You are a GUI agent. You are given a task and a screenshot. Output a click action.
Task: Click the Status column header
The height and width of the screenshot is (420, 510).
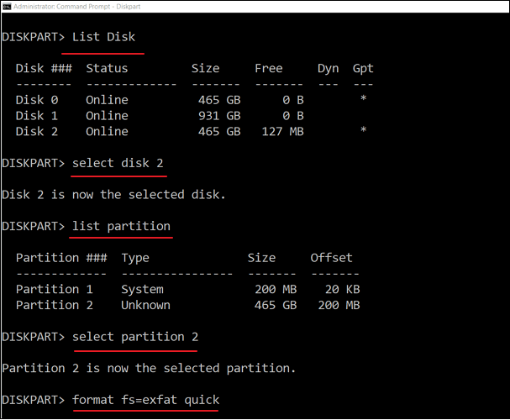click(107, 68)
